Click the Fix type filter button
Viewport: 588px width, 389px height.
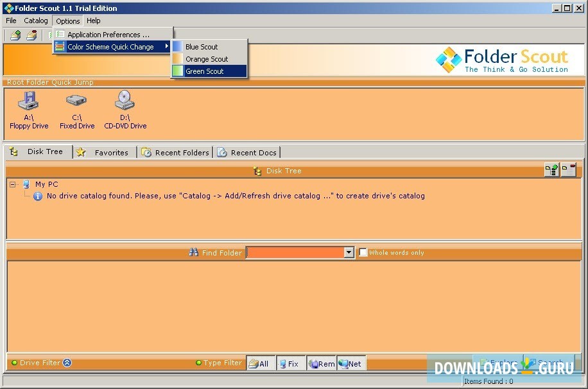tap(291, 363)
